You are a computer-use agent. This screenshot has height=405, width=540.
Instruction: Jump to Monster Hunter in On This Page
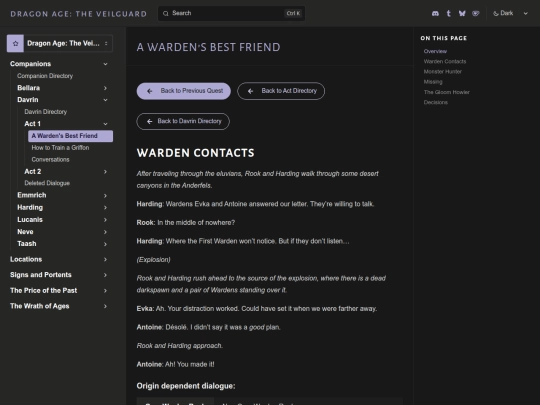click(x=443, y=72)
